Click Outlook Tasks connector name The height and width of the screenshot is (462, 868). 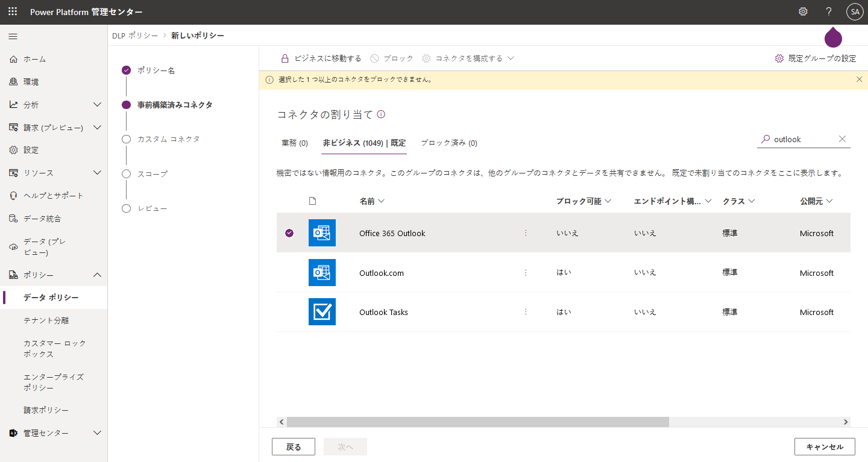tap(383, 312)
